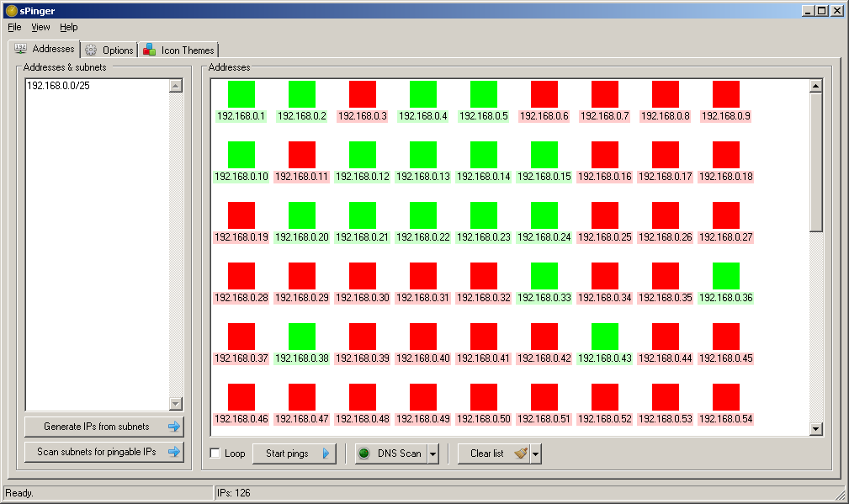Viewport: 849px width, 504px height.
Task: Open the DNS Scan dropdown arrow
Action: point(433,454)
